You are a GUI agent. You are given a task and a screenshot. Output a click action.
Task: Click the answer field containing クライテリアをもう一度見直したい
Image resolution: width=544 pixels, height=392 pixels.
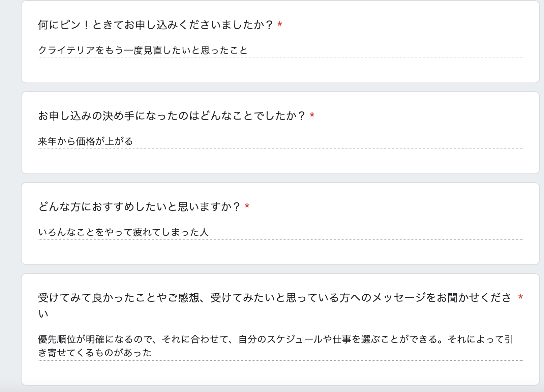(143, 51)
